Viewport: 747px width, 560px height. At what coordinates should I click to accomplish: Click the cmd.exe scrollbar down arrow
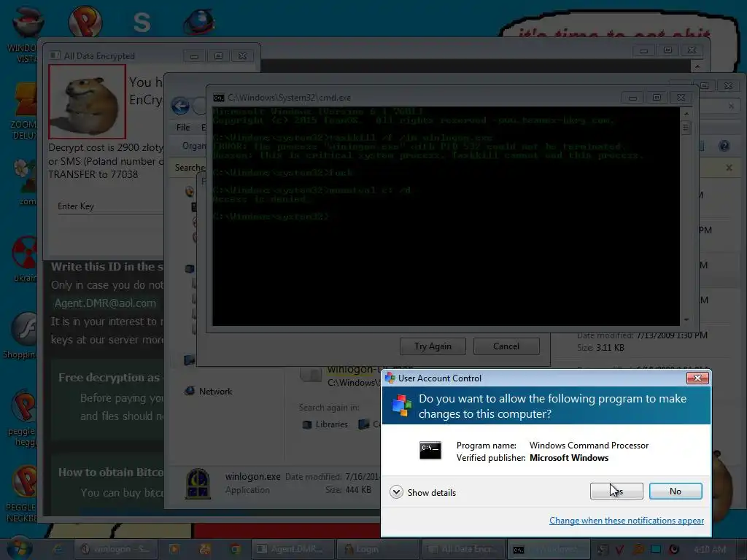pyautogui.click(x=686, y=319)
